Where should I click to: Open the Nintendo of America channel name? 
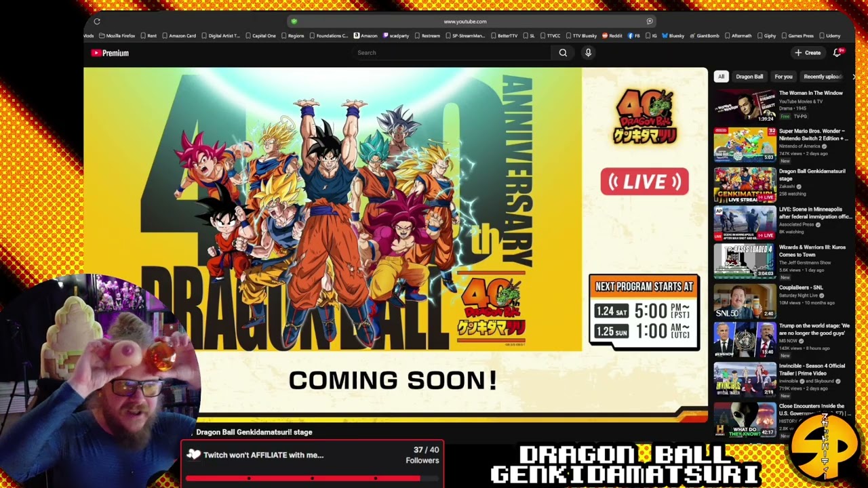pyautogui.click(x=800, y=146)
